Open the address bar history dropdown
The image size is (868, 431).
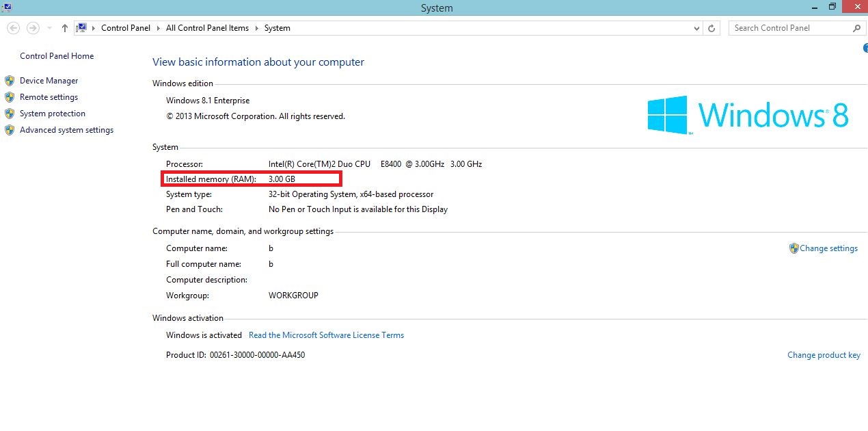pyautogui.click(x=696, y=29)
